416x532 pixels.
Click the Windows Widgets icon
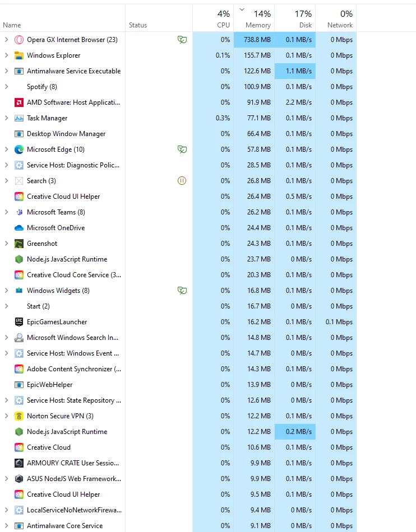19,291
